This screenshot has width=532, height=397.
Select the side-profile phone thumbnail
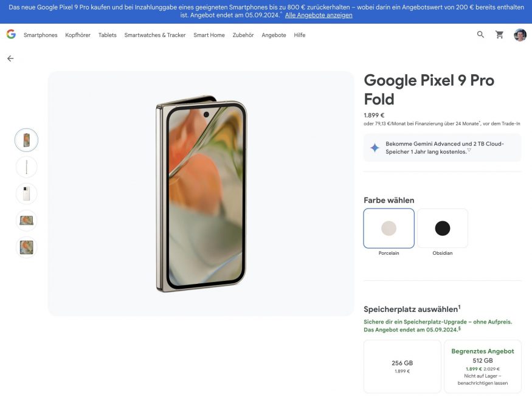26,167
